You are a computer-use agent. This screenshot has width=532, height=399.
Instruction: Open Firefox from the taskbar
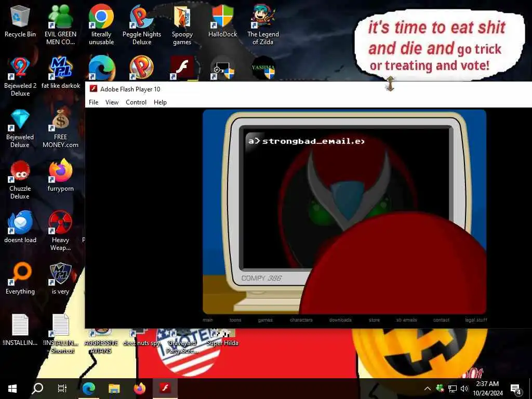[139, 389]
